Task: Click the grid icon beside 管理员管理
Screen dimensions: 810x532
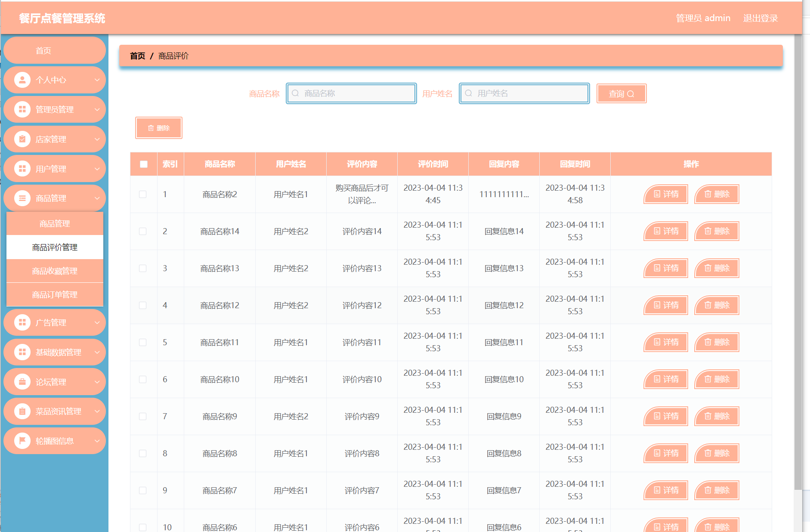Action: coord(22,109)
